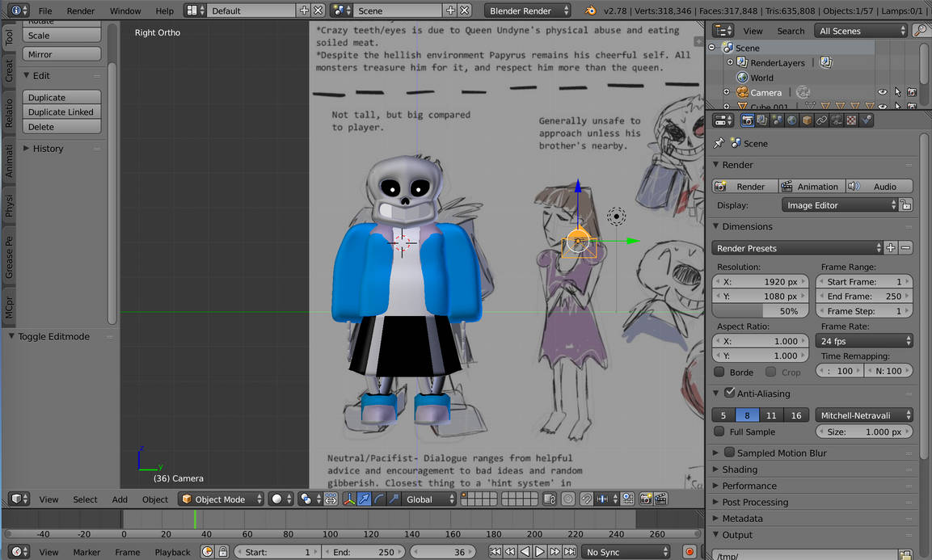The width and height of the screenshot is (932, 560).
Task: Toggle preview range clock icon in timeline
Action: coord(208,552)
